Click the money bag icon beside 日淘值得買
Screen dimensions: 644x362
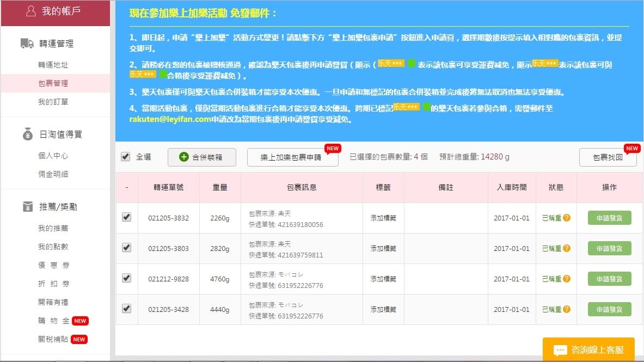(x=28, y=134)
